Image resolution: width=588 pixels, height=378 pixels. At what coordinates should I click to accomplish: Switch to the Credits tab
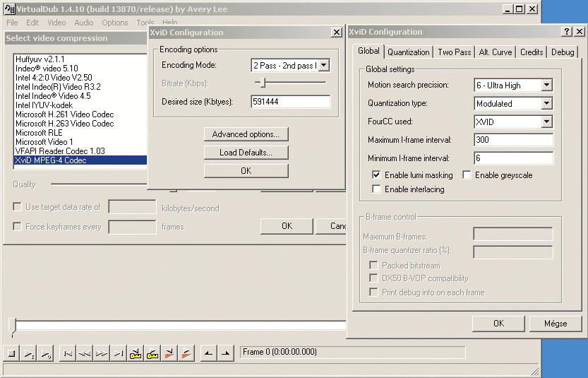pyautogui.click(x=532, y=52)
